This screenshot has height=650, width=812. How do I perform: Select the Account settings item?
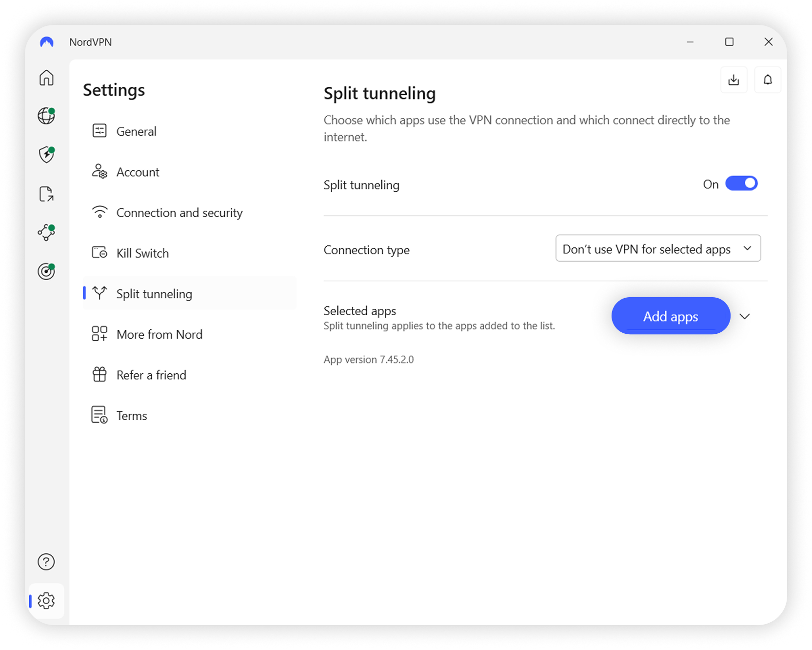click(138, 172)
